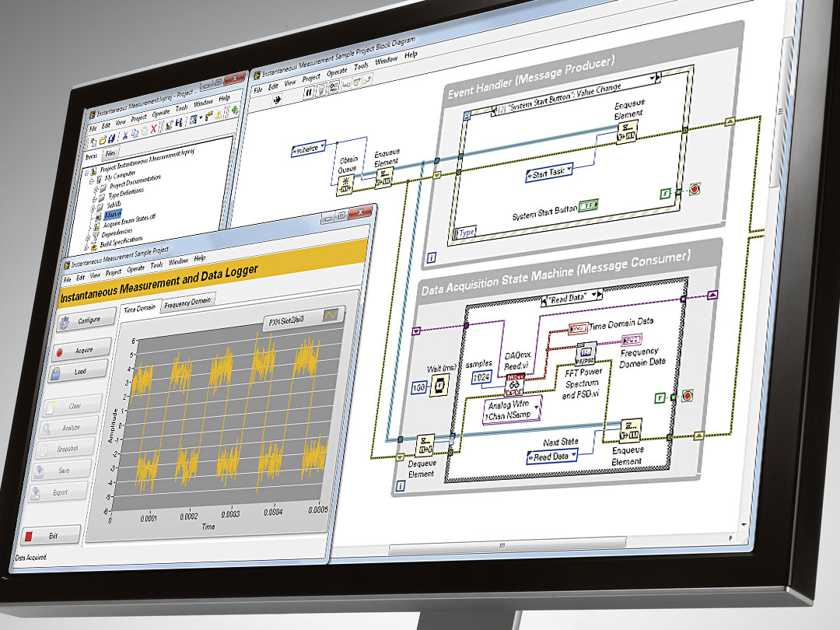
Task: Toggle False constant in Event Handler loop
Action: 665,194
